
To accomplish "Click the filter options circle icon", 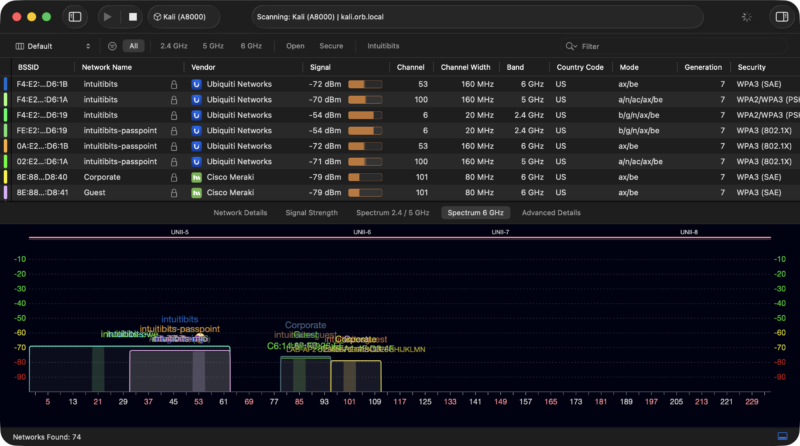I will (112, 46).
